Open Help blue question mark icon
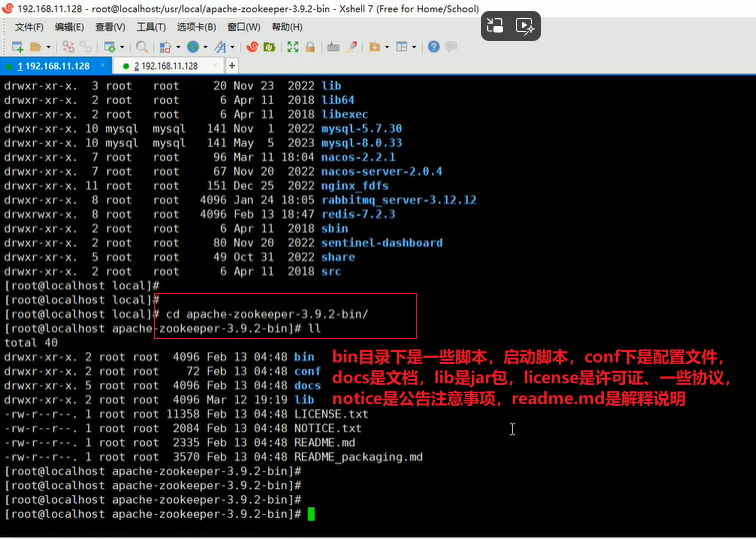This screenshot has height=539, width=756. tap(433, 47)
